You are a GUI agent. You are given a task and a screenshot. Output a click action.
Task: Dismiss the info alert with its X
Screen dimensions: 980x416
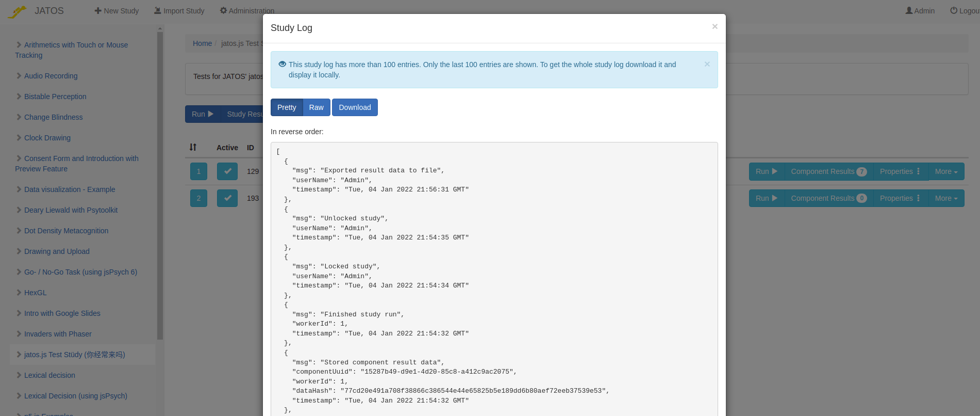pos(707,64)
